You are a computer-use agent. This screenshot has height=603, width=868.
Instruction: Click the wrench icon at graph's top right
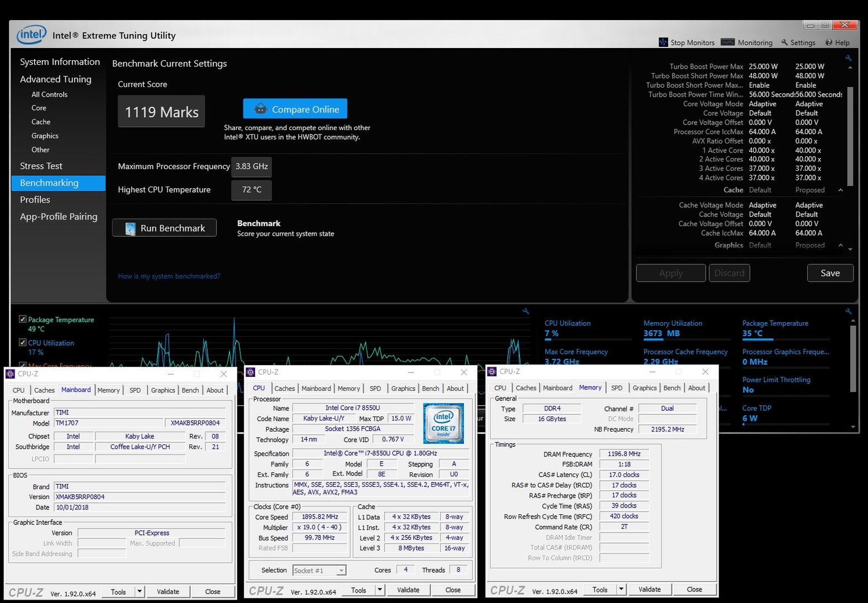[x=525, y=312]
